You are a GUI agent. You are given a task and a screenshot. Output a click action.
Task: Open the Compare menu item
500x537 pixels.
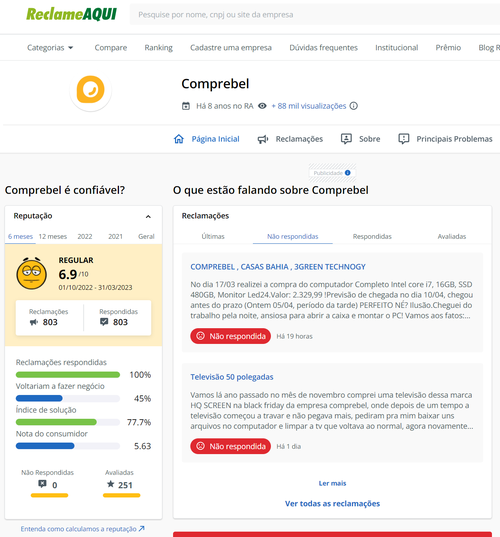111,48
